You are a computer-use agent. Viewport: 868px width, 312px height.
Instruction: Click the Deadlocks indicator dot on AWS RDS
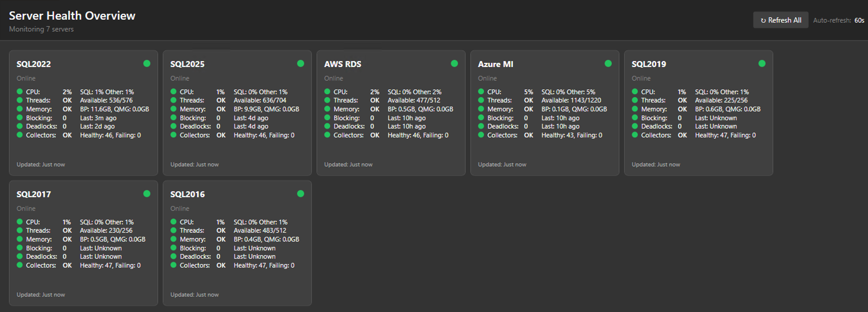click(x=327, y=126)
